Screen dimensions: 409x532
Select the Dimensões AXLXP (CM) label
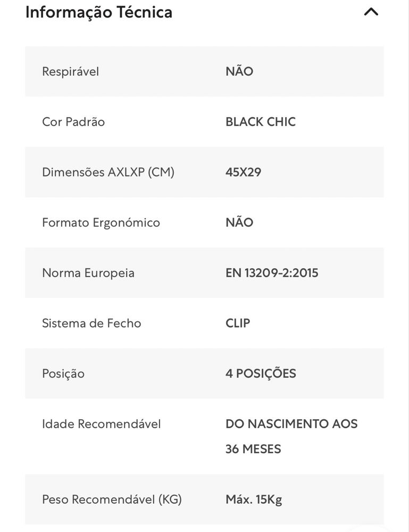[x=108, y=172]
